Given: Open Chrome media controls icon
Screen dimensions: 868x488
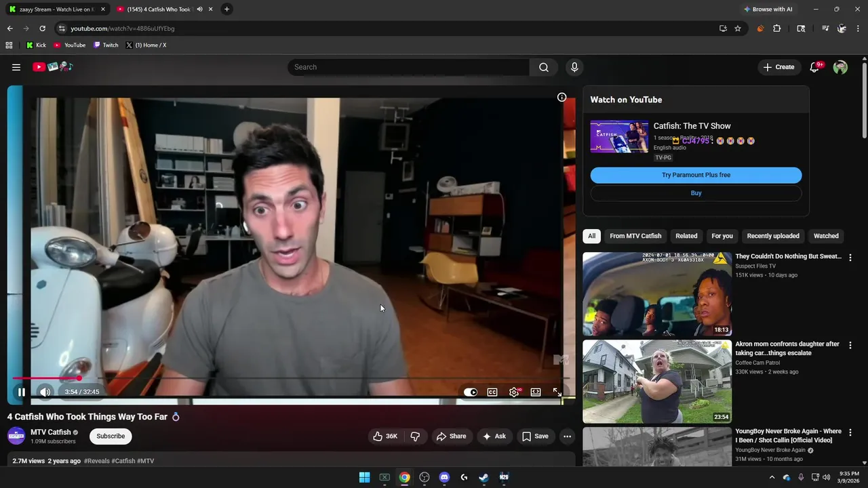Looking at the screenshot, I should [x=825, y=28].
